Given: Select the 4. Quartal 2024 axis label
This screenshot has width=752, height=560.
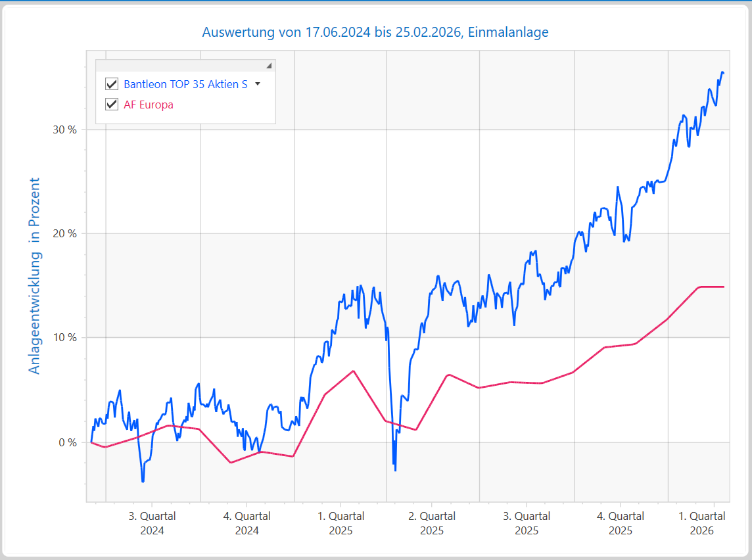Looking at the screenshot, I should [x=247, y=523].
